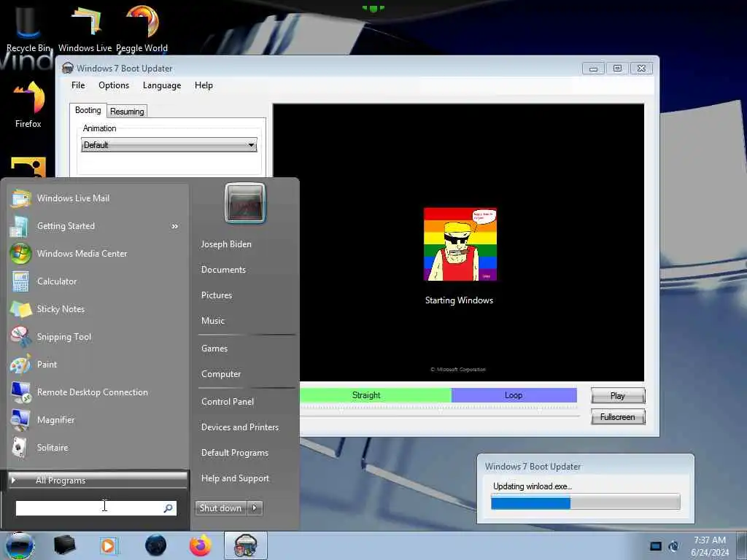Open Music from Start menu
Screen dimensions: 747x560
click(x=213, y=321)
